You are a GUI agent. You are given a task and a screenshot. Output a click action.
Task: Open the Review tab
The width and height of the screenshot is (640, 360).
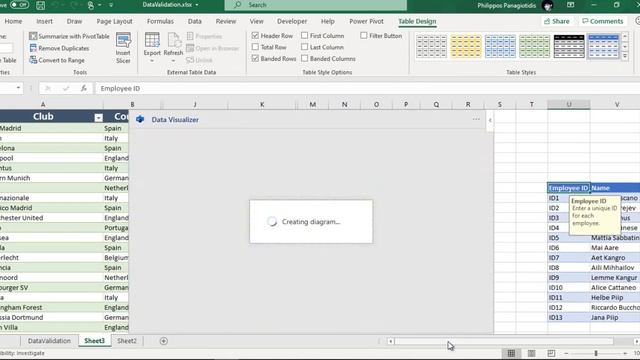click(226, 21)
